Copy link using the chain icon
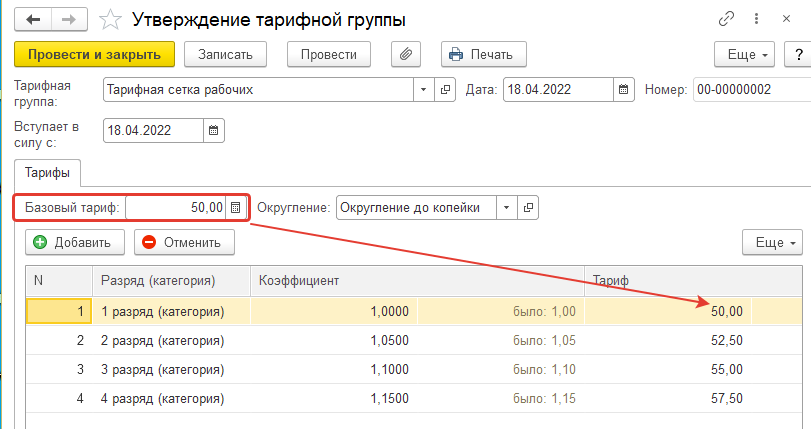Viewport: 811px width, 429px height. pyautogui.click(x=727, y=19)
